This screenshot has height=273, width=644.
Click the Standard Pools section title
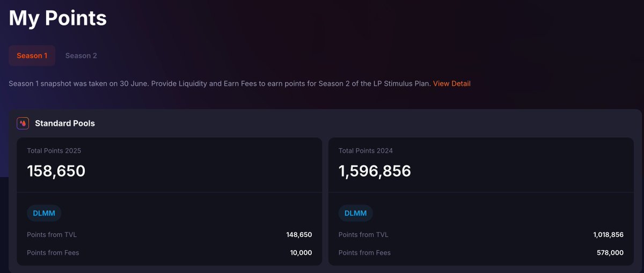click(65, 123)
